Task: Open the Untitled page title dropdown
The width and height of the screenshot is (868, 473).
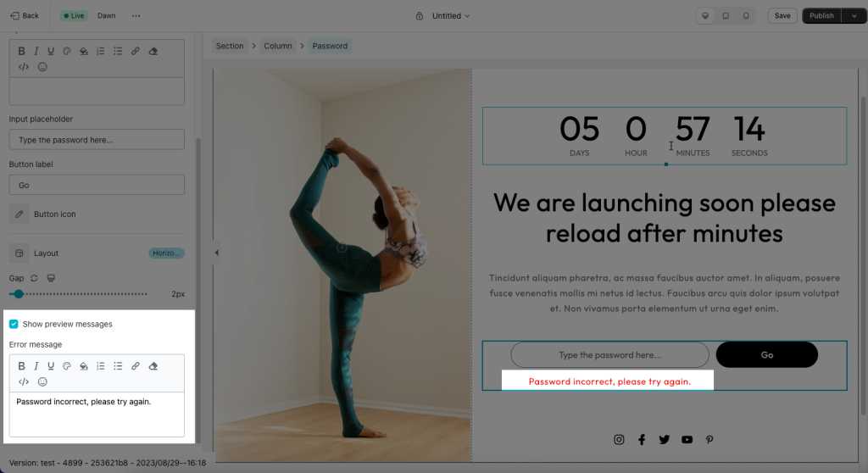Action: click(451, 16)
